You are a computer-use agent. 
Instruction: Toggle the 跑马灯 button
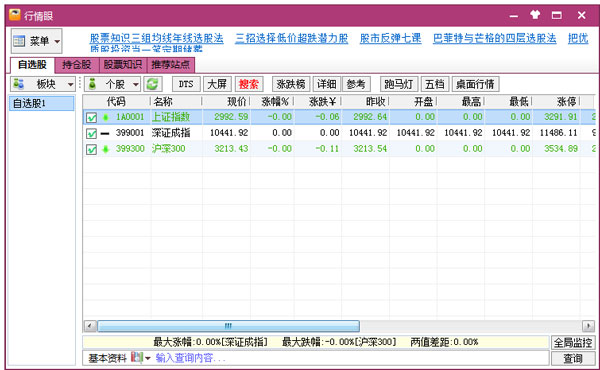pyautogui.click(x=399, y=84)
